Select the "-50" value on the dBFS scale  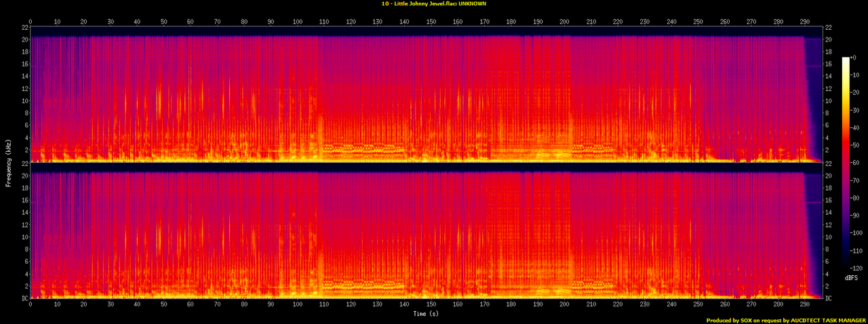(855, 145)
